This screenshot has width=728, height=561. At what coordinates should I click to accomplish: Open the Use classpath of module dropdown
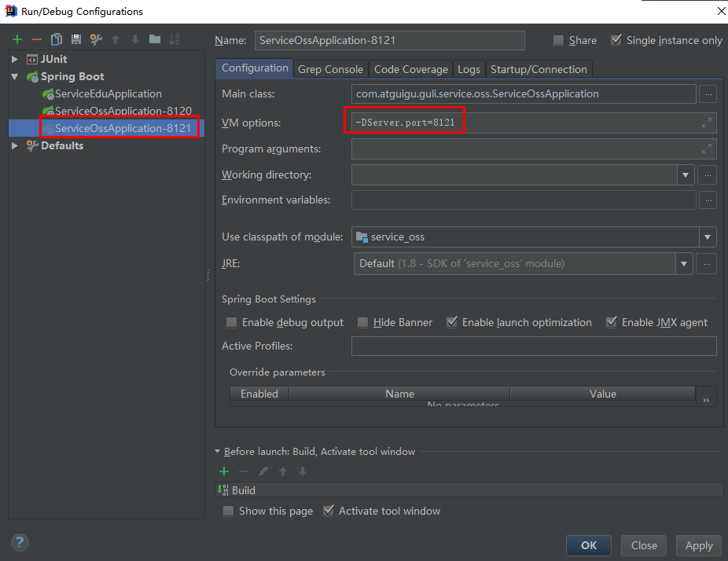pos(707,237)
